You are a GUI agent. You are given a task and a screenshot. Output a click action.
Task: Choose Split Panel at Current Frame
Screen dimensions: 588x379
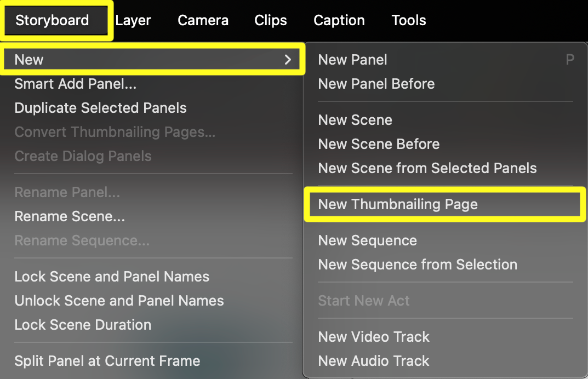tap(107, 361)
